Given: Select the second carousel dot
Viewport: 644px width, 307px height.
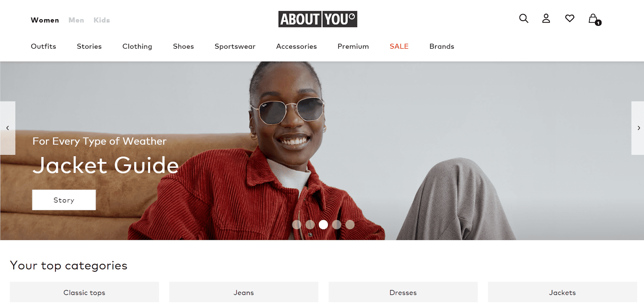Looking at the screenshot, I should (x=310, y=225).
